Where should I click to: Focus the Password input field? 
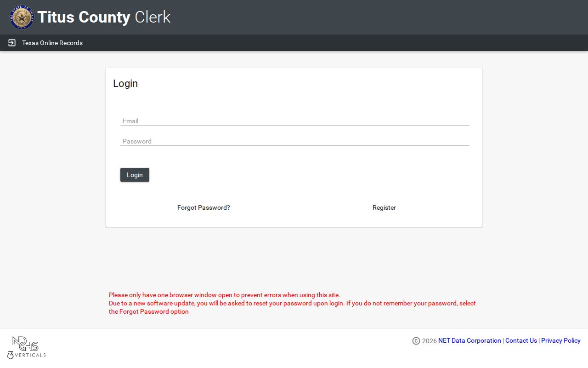tap(294, 141)
